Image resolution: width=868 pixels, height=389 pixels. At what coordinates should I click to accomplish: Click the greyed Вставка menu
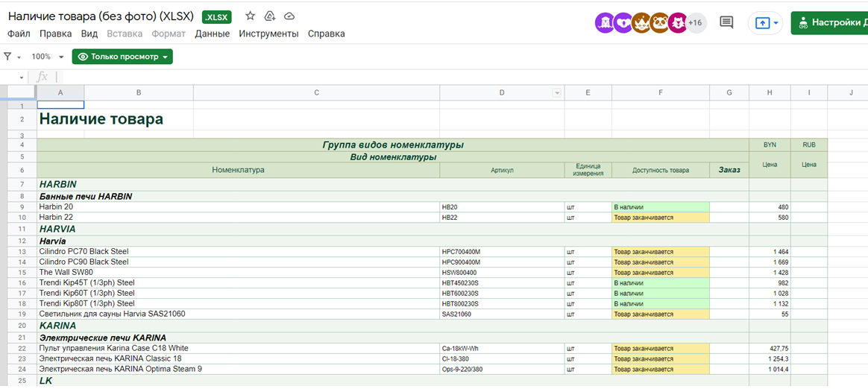pyautogui.click(x=125, y=34)
